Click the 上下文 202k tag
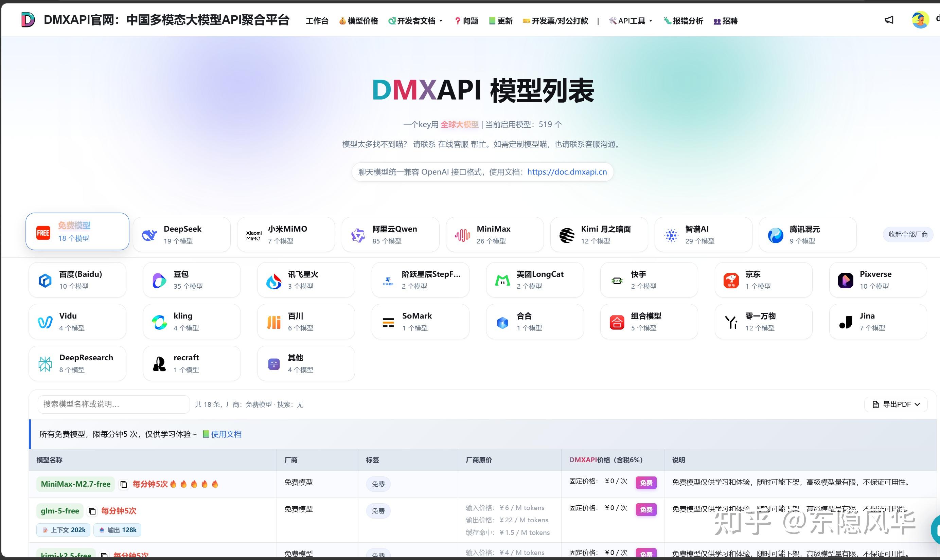Image resolution: width=940 pixels, height=560 pixels. click(64, 530)
